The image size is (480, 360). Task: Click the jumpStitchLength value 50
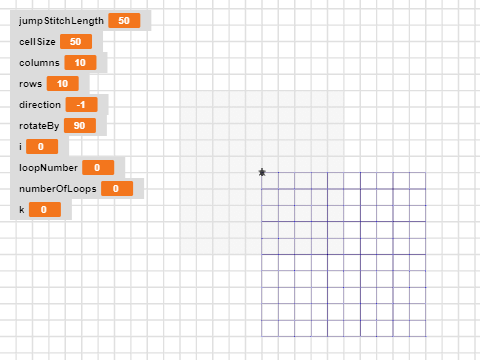click(124, 21)
